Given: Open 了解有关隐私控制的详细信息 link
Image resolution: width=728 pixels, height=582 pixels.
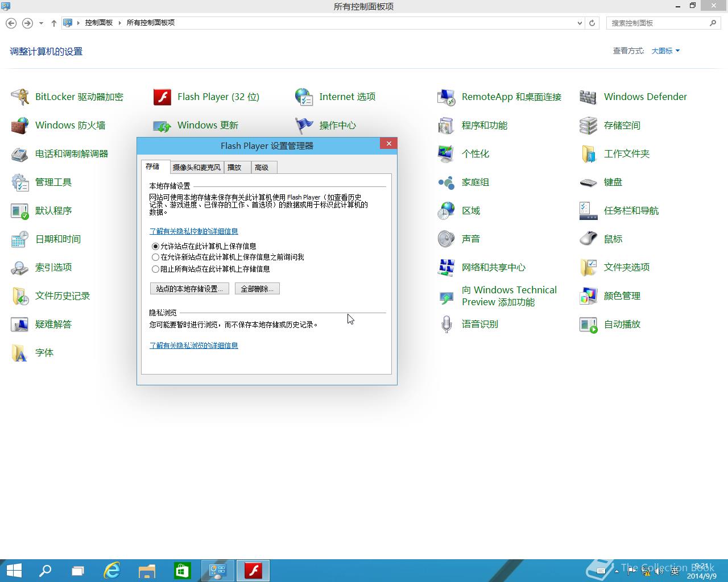Looking at the screenshot, I should 194,231.
